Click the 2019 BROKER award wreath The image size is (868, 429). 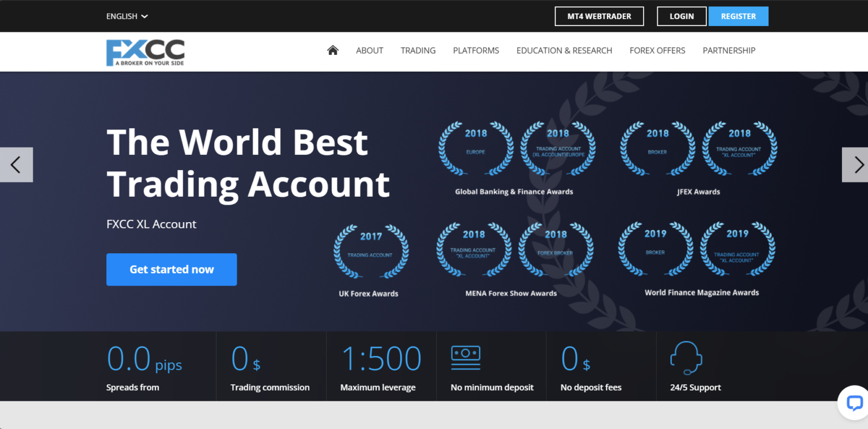pos(656,249)
